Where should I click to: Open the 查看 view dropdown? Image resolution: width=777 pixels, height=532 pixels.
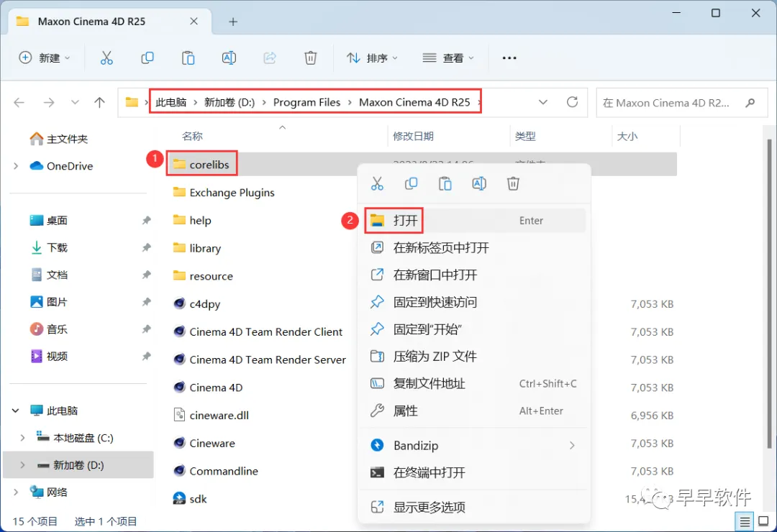(448, 58)
